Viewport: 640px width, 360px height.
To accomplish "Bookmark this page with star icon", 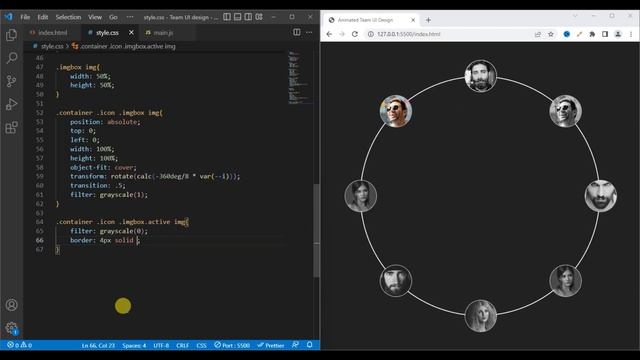I will [x=551, y=34].
